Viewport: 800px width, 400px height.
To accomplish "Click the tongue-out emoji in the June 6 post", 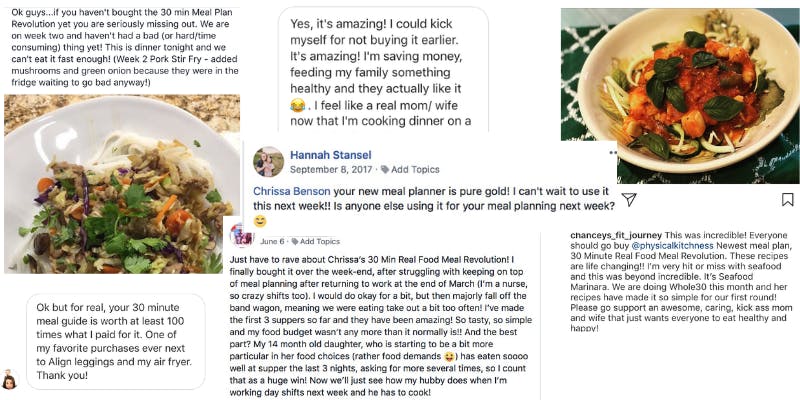I will (x=449, y=356).
